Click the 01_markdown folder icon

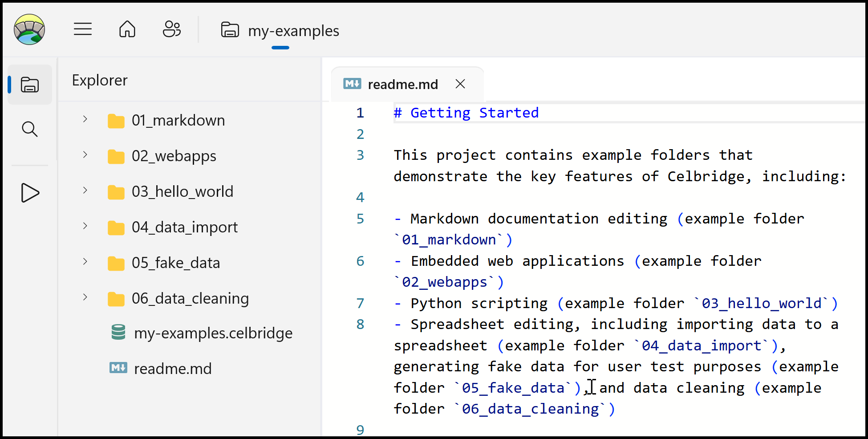(x=116, y=121)
